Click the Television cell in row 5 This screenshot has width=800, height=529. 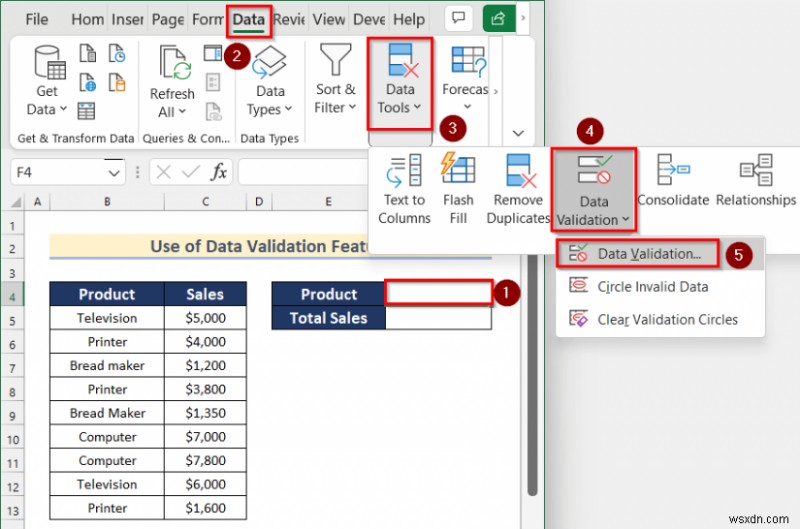pos(107,318)
